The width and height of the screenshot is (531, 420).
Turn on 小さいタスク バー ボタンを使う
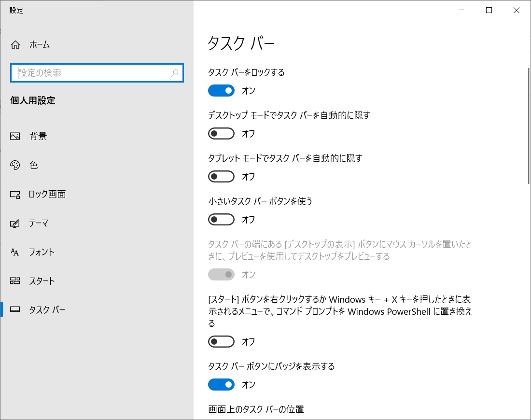pos(221,219)
